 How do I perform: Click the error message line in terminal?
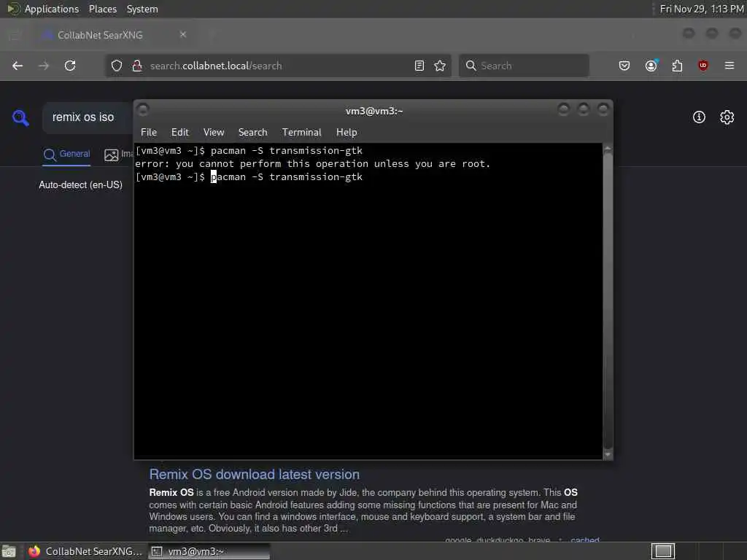tap(312, 164)
